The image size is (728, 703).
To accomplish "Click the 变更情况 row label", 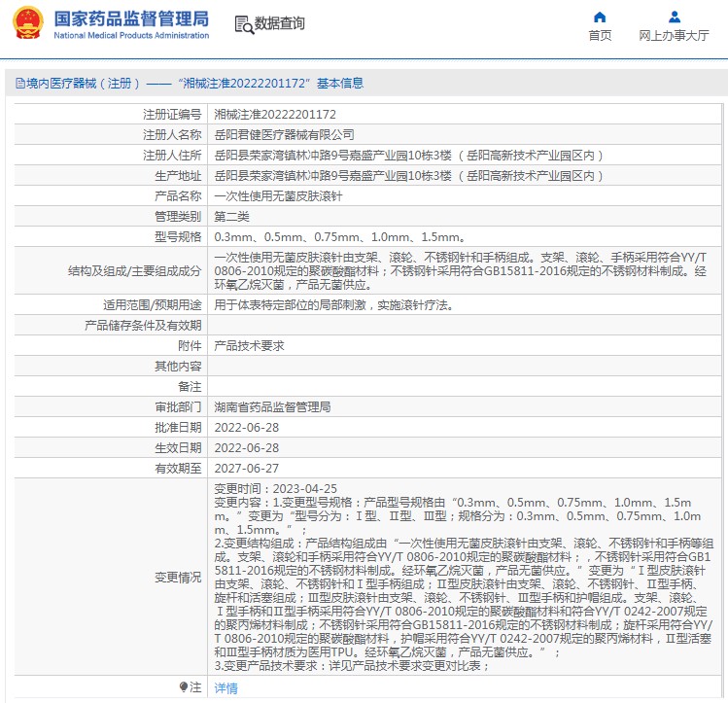I will (x=178, y=578).
